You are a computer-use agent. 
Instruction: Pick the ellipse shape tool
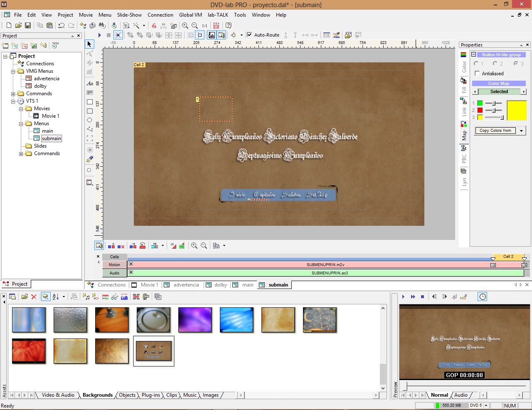89,120
